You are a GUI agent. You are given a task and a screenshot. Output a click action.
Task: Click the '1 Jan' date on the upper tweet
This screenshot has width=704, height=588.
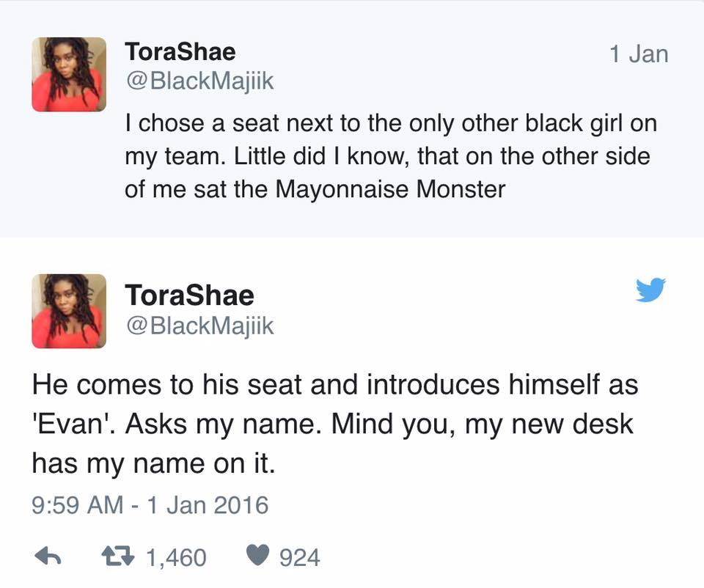tap(639, 54)
